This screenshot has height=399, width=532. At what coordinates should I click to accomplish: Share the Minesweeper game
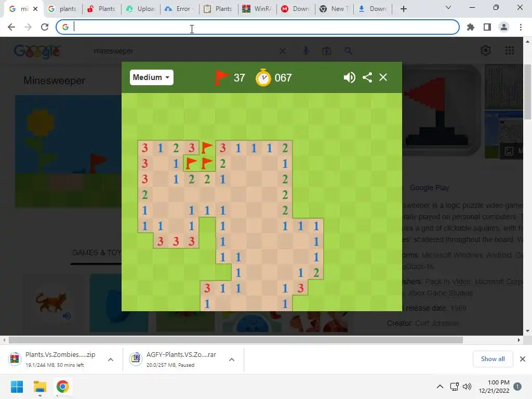(367, 77)
